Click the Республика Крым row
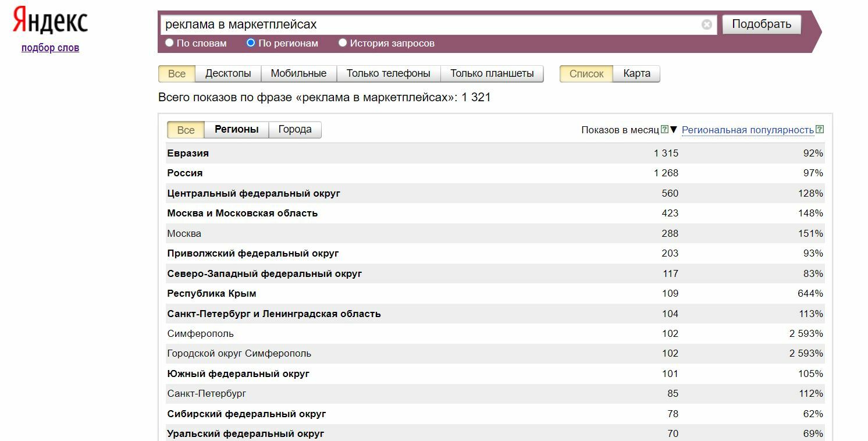868x441 pixels. 495,294
